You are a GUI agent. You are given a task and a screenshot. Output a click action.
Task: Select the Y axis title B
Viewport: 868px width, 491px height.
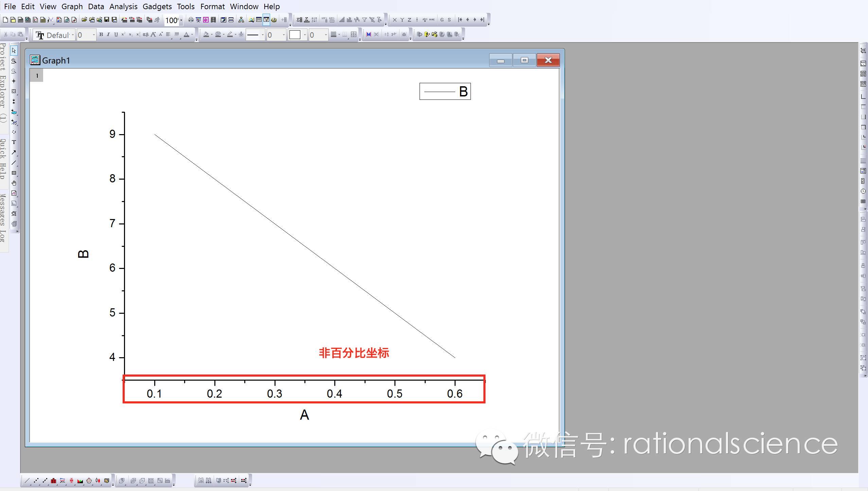point(84,254)
